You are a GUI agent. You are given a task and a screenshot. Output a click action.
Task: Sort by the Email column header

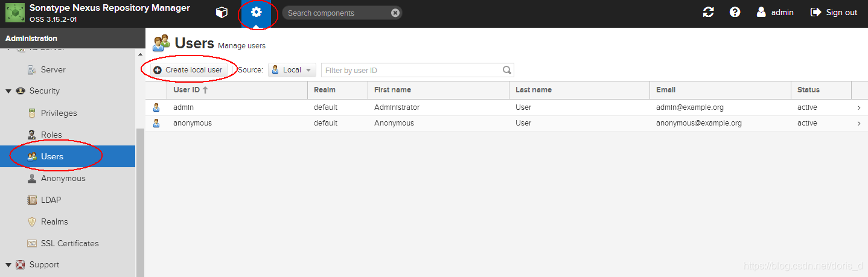(x=721, y=90)
